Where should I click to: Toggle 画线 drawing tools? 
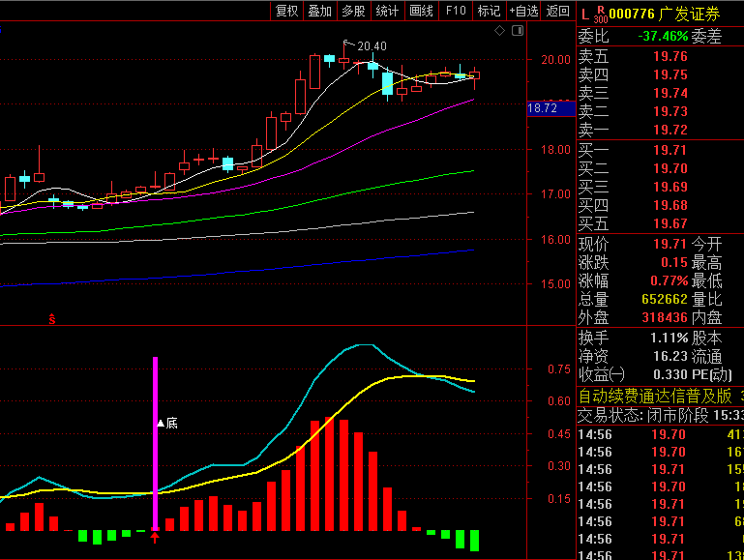(x=421, y=11)
